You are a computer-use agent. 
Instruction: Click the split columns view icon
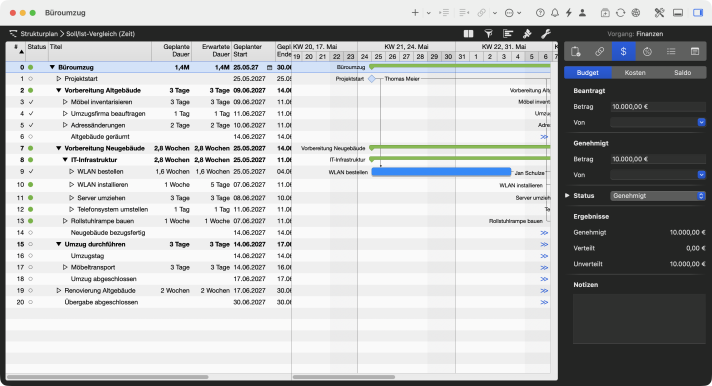[469, 34]
